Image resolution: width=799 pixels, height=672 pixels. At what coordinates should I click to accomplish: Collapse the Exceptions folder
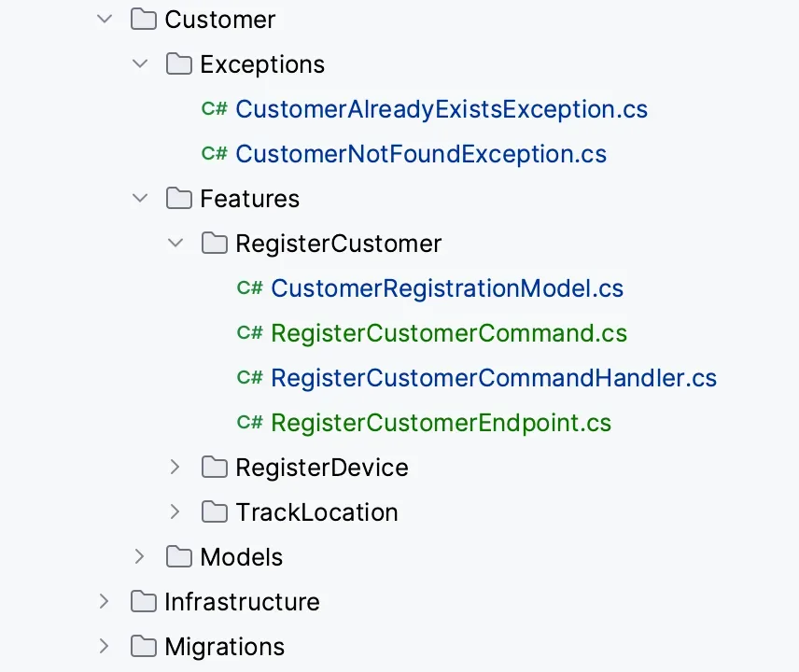click(x=140, y=64)
